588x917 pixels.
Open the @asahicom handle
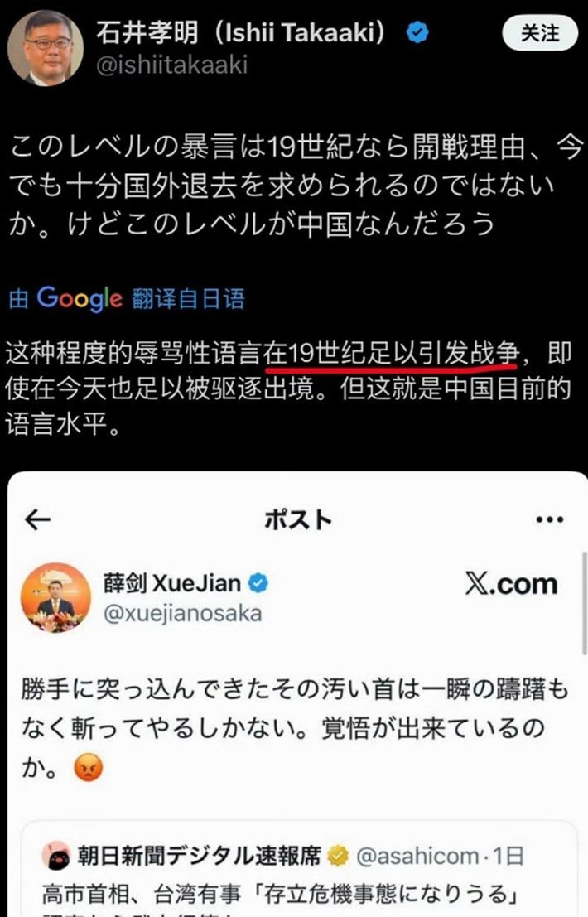coord(417,857)
